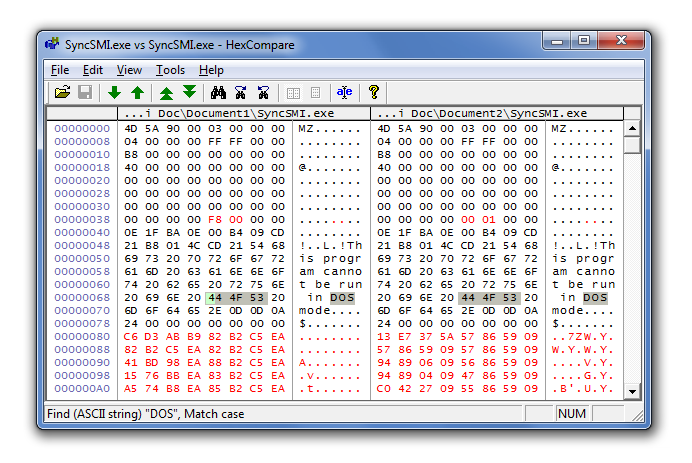The image size is (692, 463).
Task: Go to previous difference with the single green up arrow
Action: [x=138, y=93]
